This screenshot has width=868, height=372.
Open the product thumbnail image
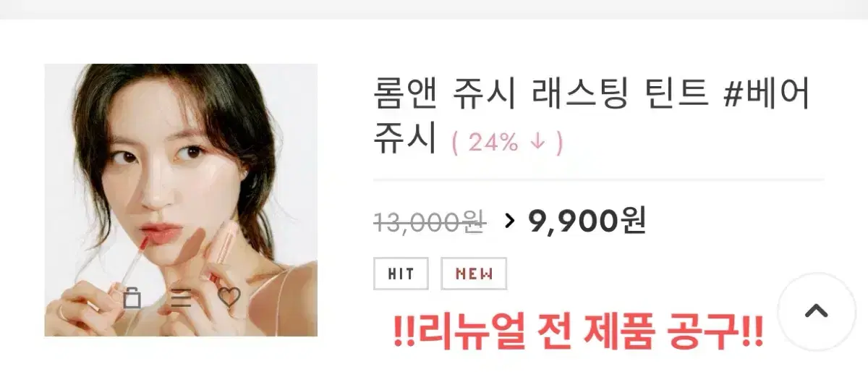pos(181,200)
